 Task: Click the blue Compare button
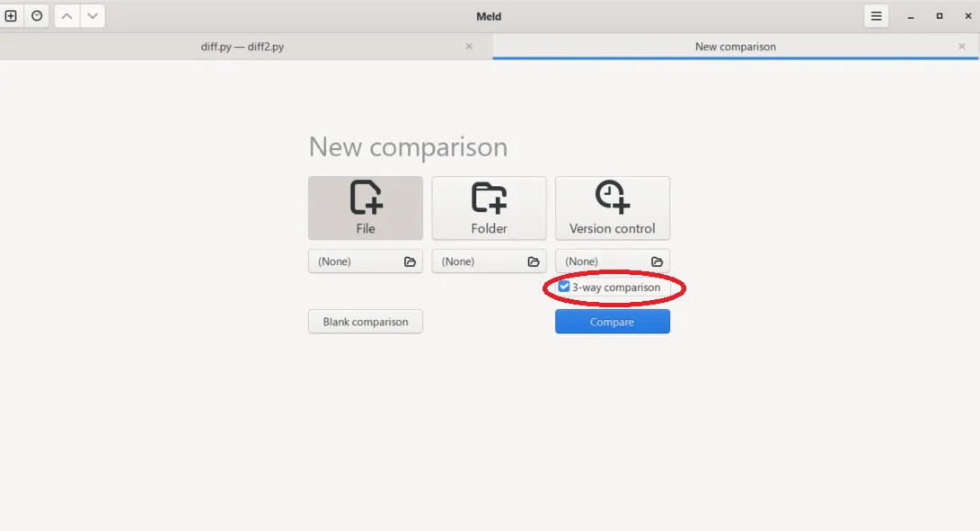(x=613, y=322)
